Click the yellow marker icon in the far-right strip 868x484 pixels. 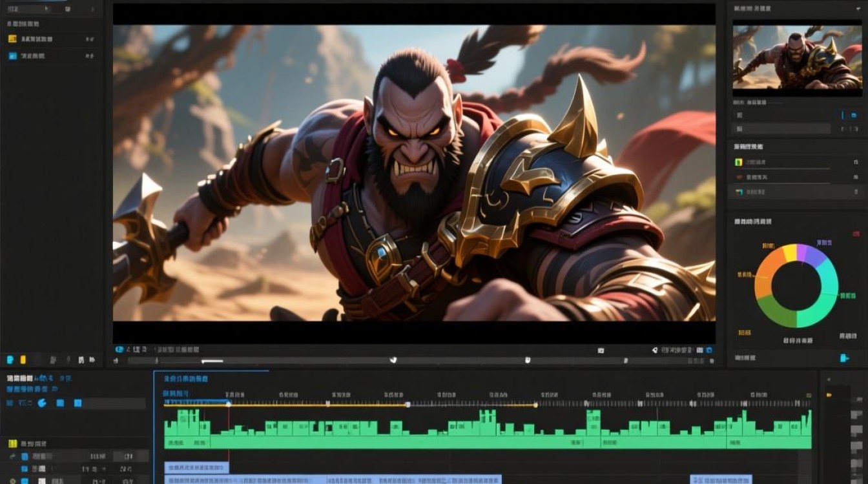coord(829,395)
